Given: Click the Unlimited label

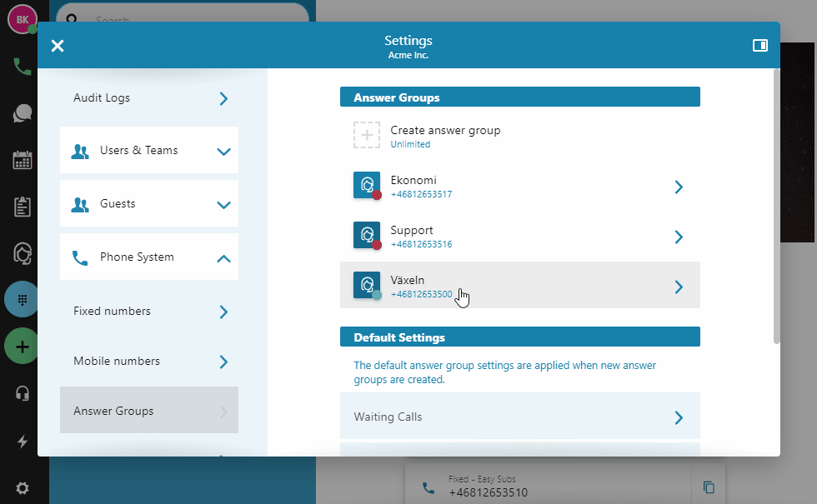Looking at the screenshot, I should point(410,144).
